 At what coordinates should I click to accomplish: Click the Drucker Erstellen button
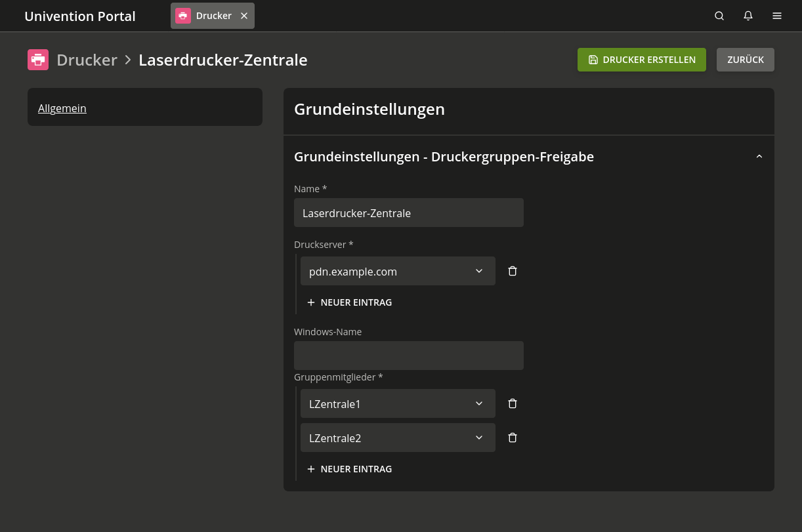click(x=641, y=60)
